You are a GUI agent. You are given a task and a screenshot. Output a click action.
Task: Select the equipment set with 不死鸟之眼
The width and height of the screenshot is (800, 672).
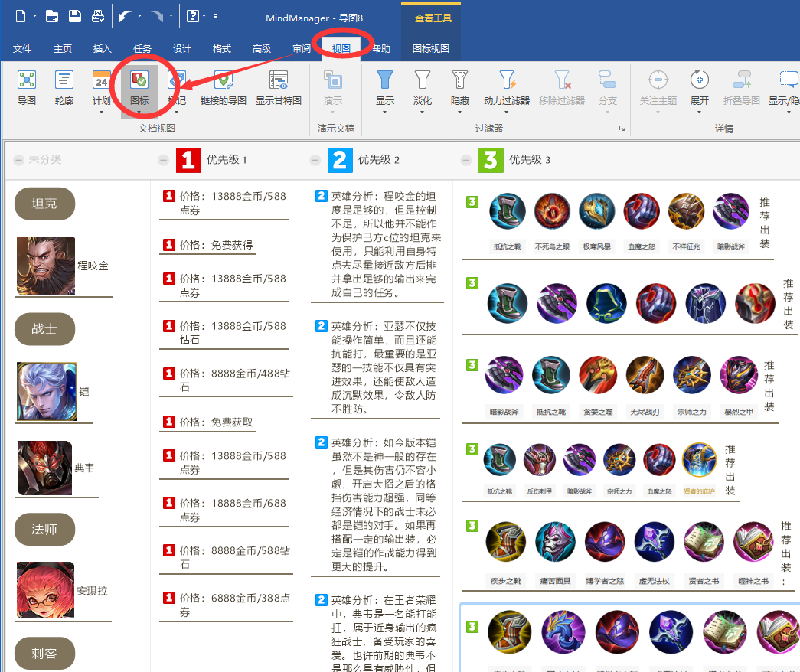coord(618,223)
